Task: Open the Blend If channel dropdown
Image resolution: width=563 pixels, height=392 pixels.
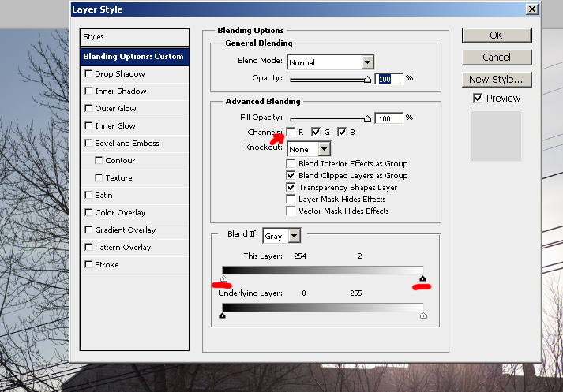Action: pyautogui.click(x=282, y=236)
